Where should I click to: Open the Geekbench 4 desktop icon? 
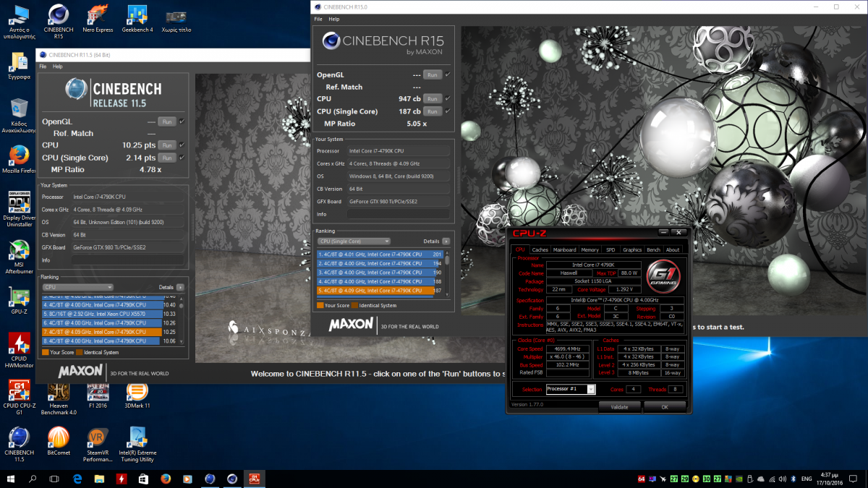pyautogui.click(x=137, y=19)
